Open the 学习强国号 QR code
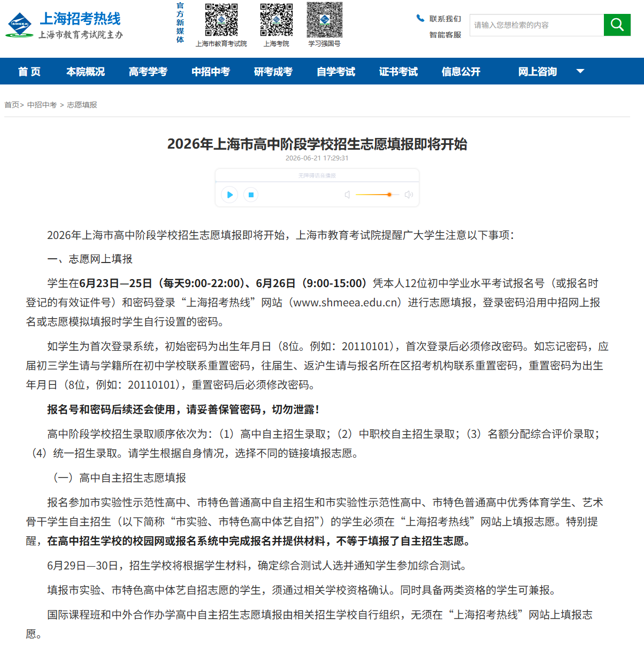Screen dimensions: 644x648 (325, 20)
